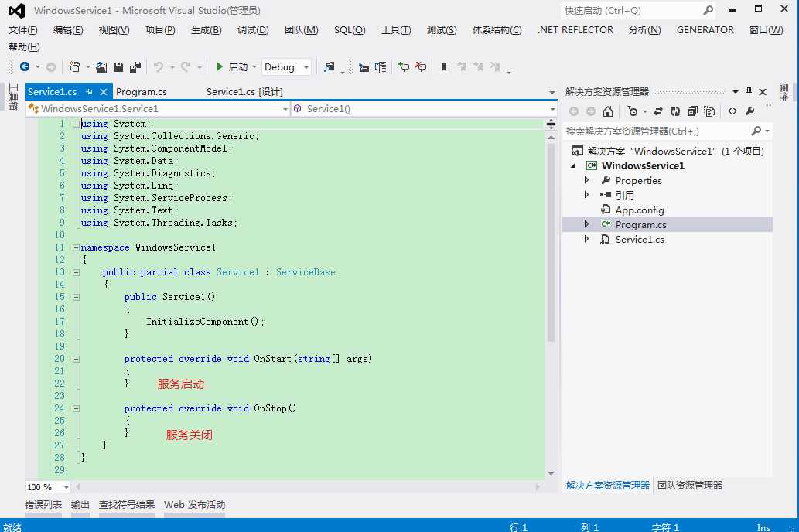
Task: Click the Save All toolbar icon
Action: point(135,66)
